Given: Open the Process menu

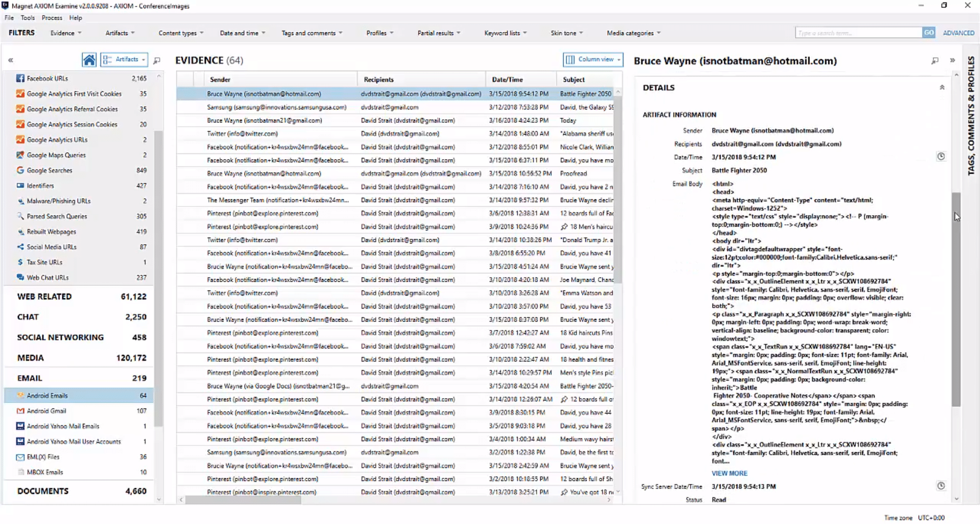Looking at the screenshot, I should tap(52, 17).
